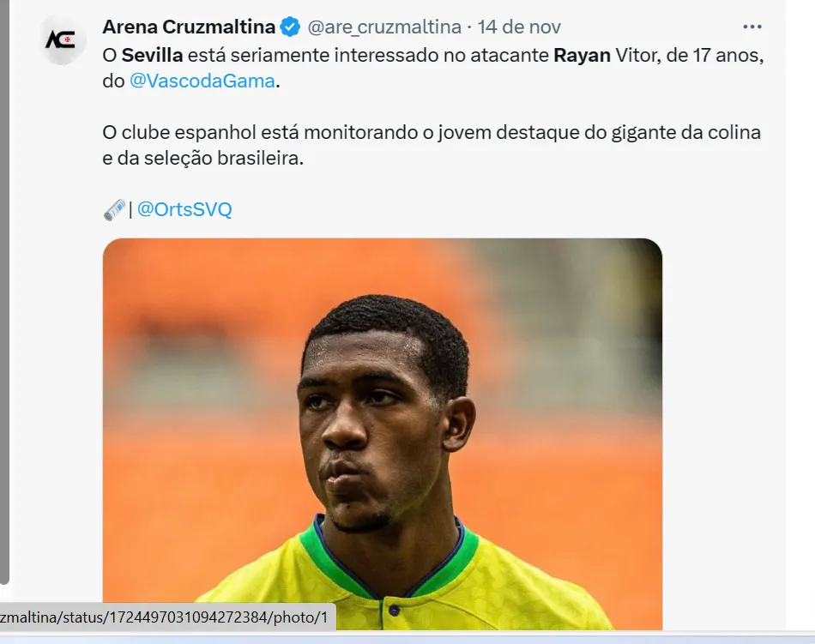The image size is (815, 644).
Task: Click the gray vertical scrollbar on left
Action: point(4,291)
